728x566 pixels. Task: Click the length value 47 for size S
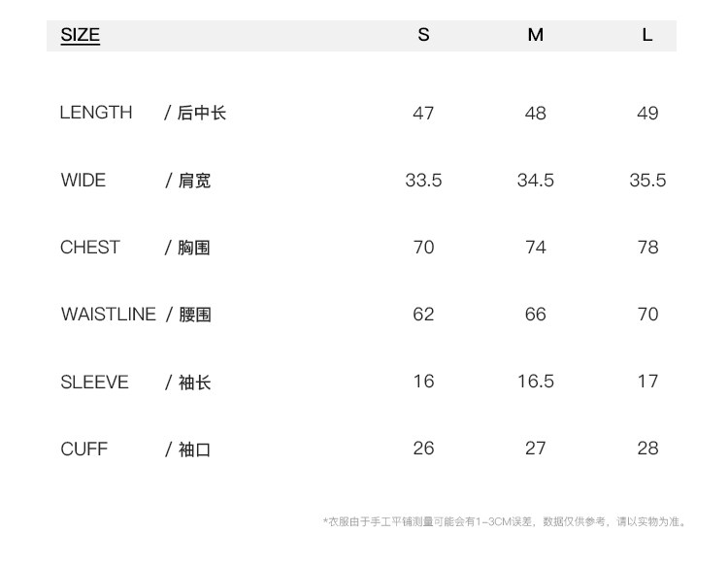coord(423,114)
